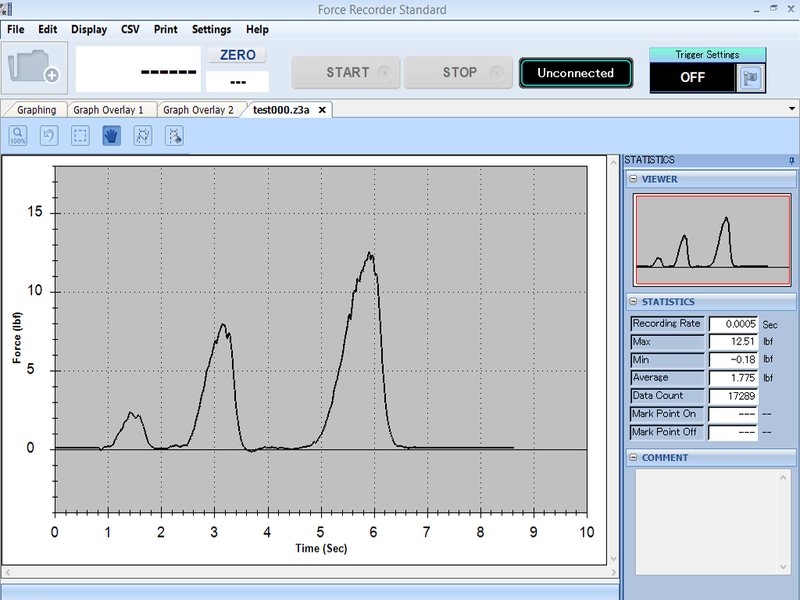This screenshot has height=600, width=800.
Task: Click the START button
Action: click(x=347, y=73)
